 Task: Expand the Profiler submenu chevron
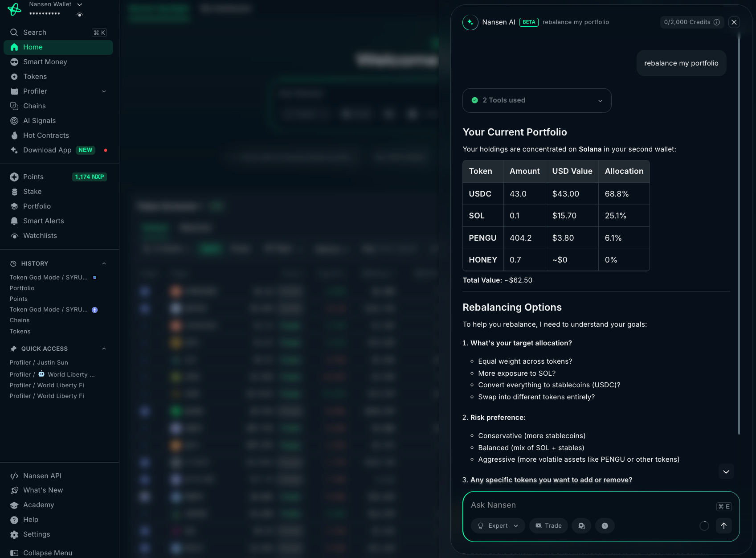click(x=104, y=91)
